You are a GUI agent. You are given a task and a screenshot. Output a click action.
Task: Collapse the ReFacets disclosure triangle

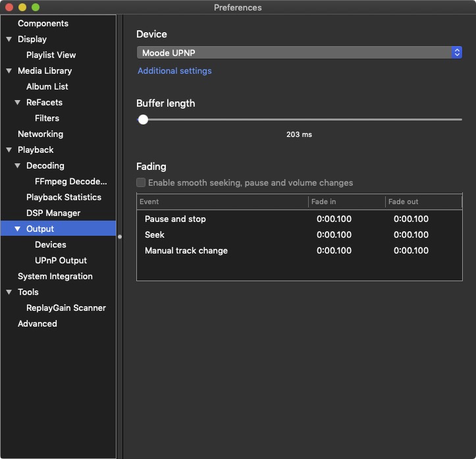click(x=18, y=103)
